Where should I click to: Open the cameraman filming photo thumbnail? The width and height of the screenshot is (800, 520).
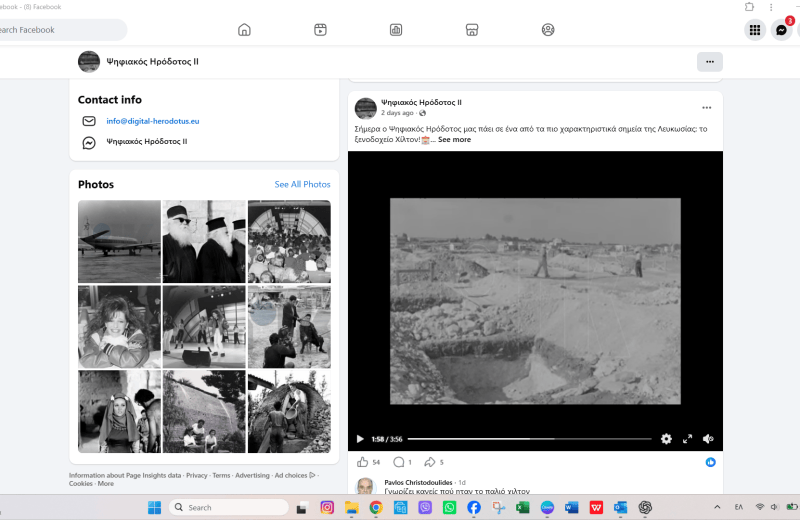pyautogui.click(x=289, y=327)
